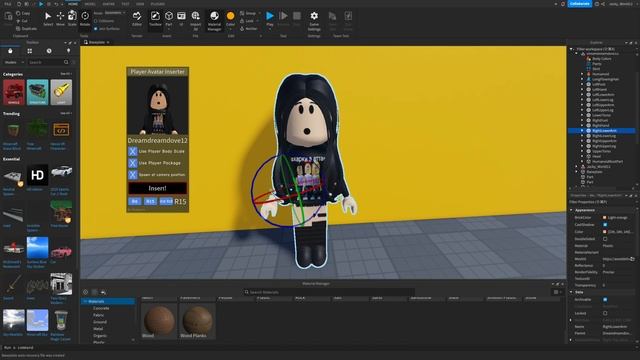This screenshot has height=360, width=640.
Task: Click the Color property swatch
Action: [604, 231]
